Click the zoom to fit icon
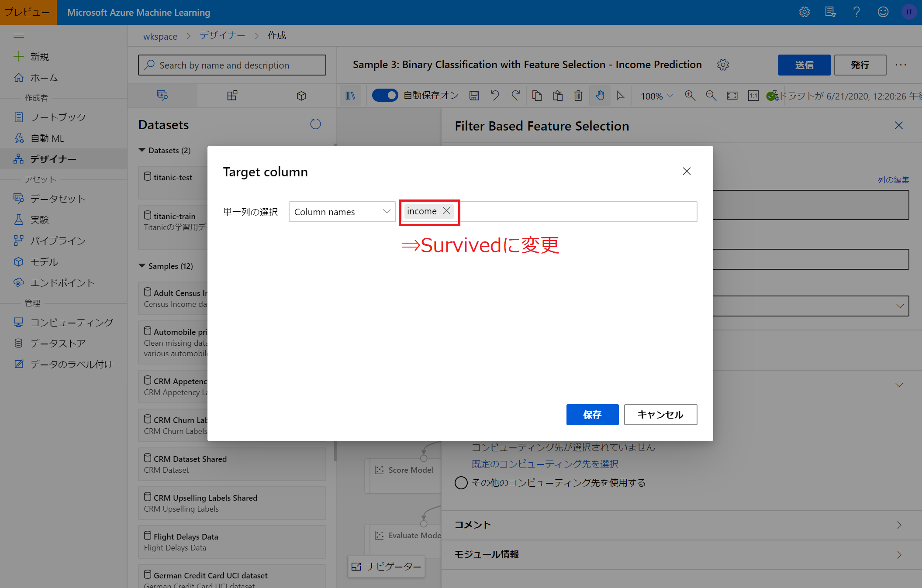 [732, 96]
